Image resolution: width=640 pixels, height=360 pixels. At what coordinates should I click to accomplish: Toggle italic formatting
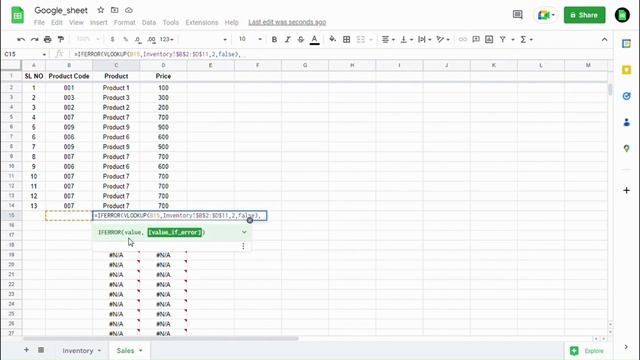[287, 40]
